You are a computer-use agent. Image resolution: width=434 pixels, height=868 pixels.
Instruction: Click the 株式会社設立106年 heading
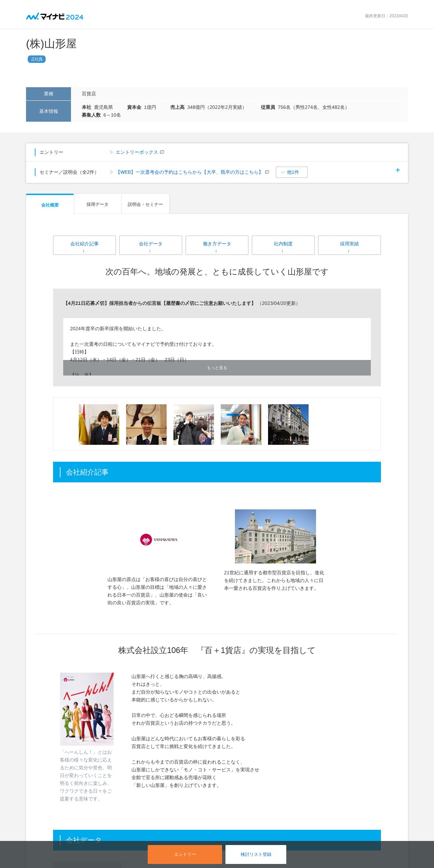pos(217,650)
